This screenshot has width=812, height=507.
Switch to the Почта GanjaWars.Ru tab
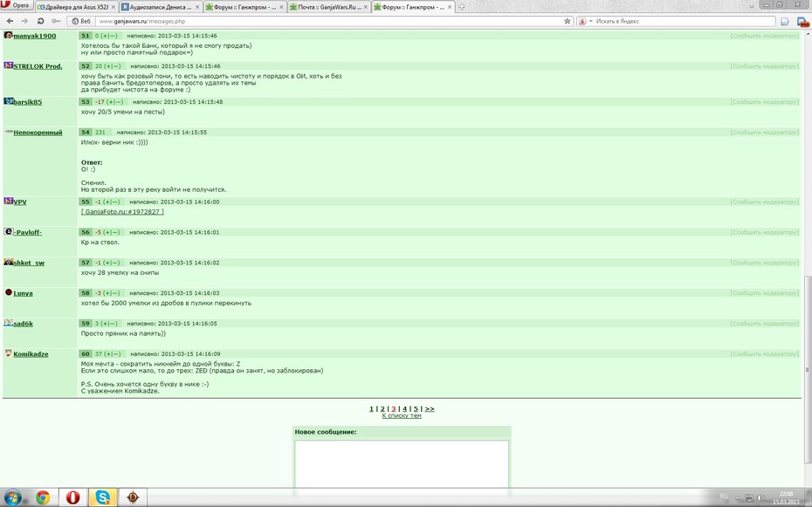pos(328,7)
